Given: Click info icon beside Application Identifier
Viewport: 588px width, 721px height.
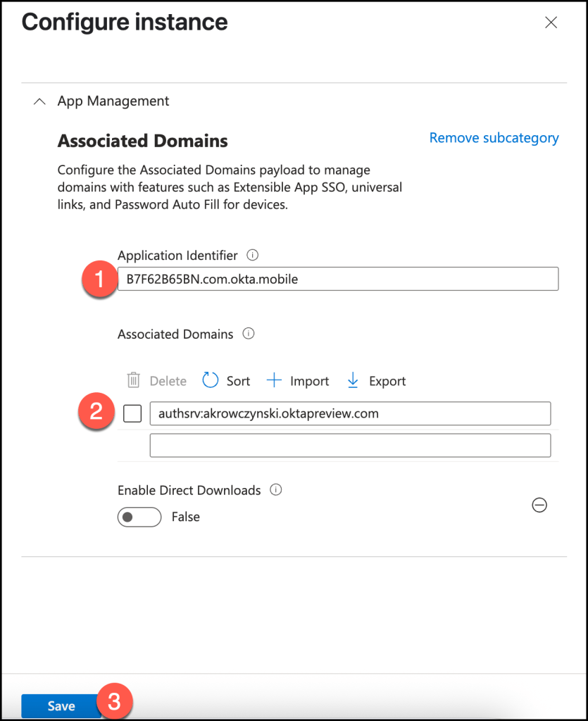Looking at the screenshot, I should (254, 255).
